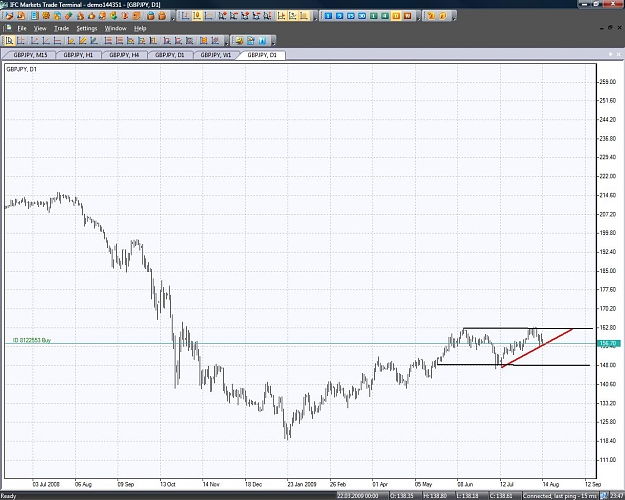Select the 1-minute timeframe button
The height and width of the screenshot is (500, 625).
(x=328, y=16)
